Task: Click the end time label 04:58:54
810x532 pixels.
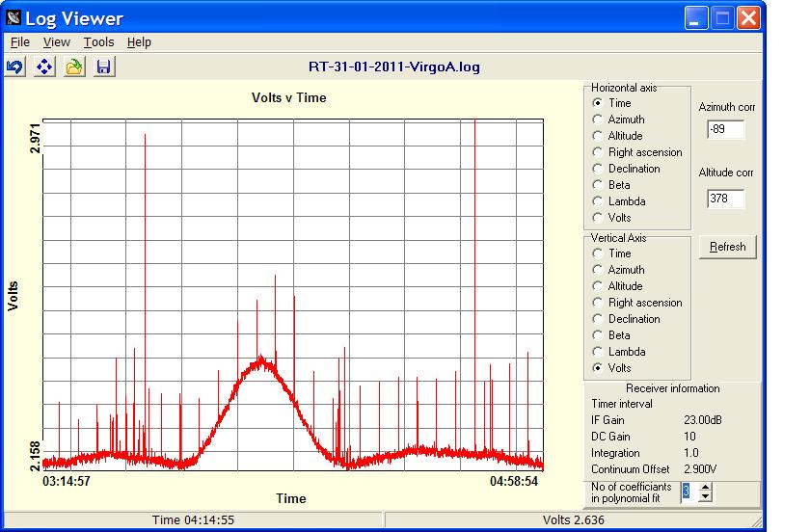Action: (x=514, y=481)
